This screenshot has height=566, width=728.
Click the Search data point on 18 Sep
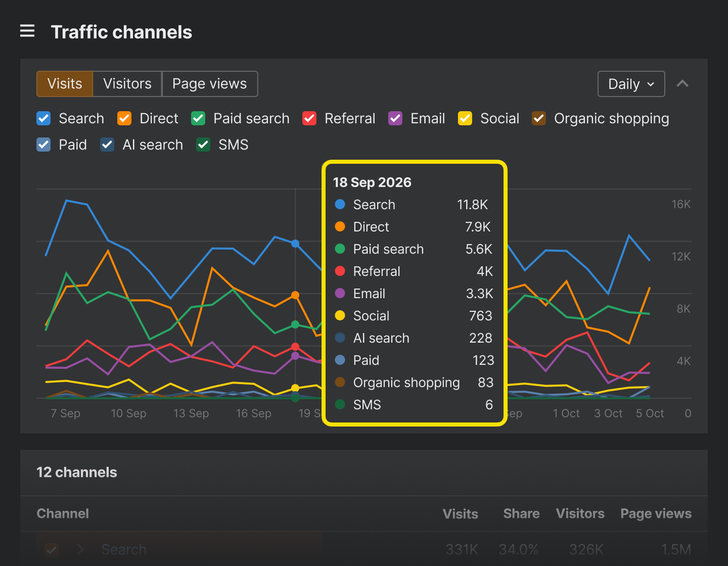pos(295,244)
